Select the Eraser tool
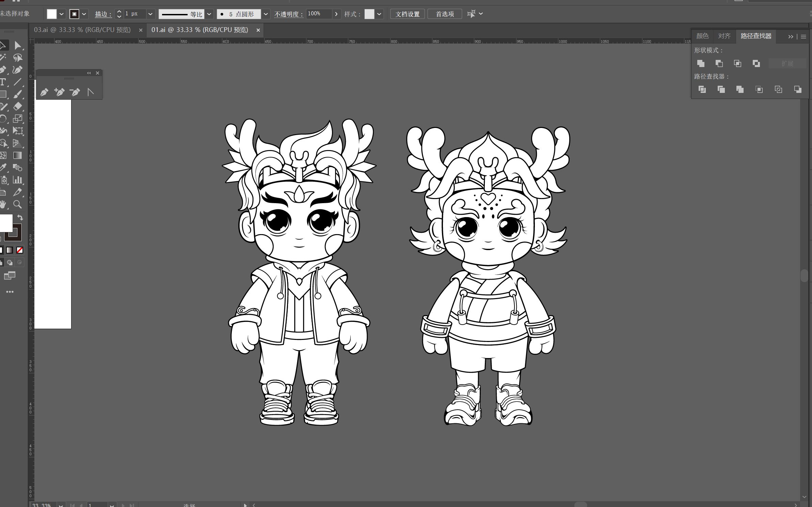The height and width of the screenshot is (507, 812). 18,107
